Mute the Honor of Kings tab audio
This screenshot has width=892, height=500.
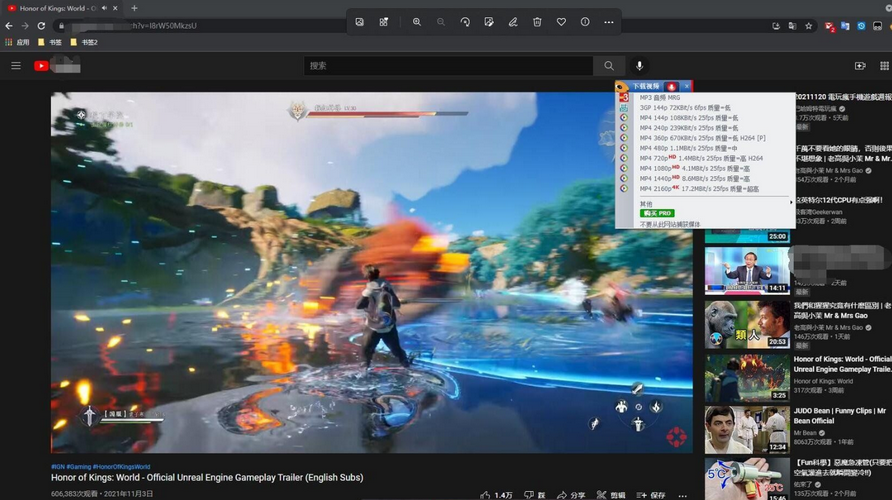pyautogui.click(x=104, y=8)
